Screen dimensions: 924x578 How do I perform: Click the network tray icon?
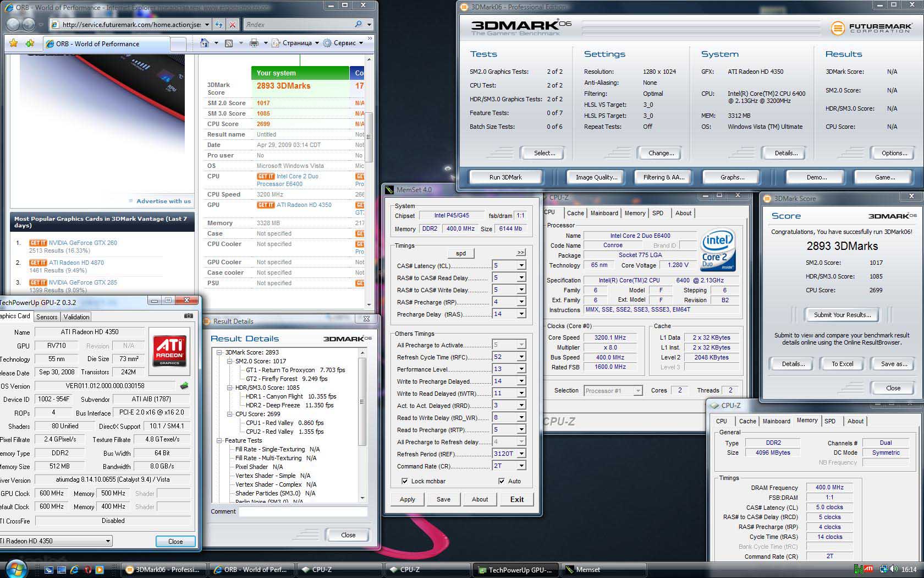884,569
